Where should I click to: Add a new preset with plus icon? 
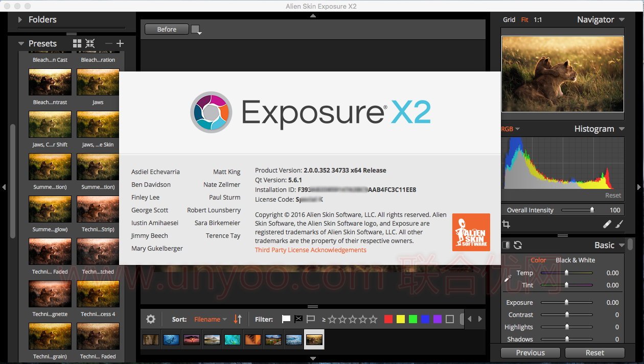(x=120, y=43)
